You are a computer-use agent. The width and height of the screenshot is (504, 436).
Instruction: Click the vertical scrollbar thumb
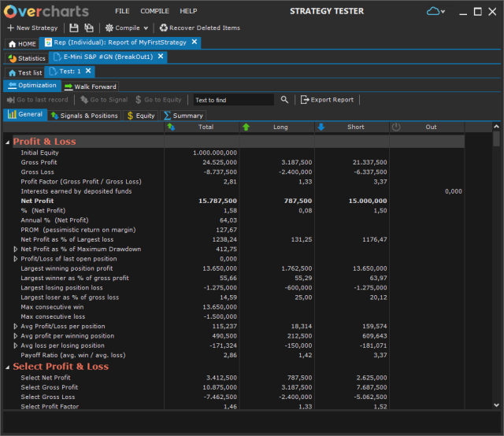(496, 139)
